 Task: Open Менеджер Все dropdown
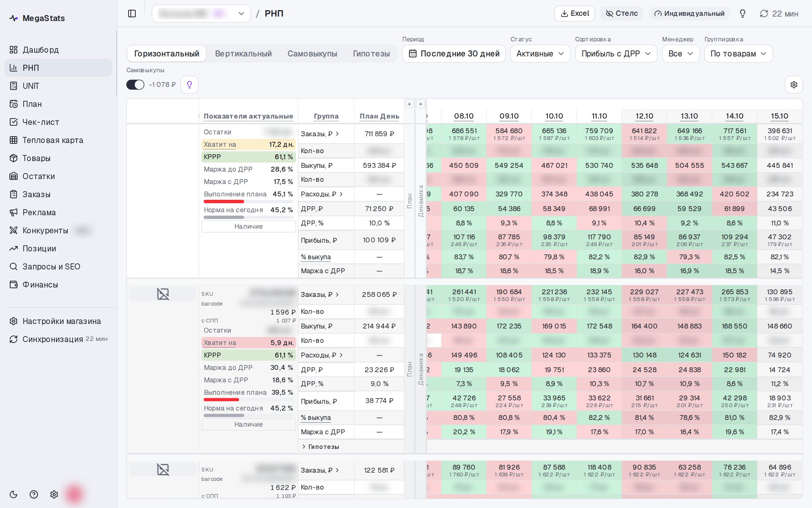(x=680, y=53)
